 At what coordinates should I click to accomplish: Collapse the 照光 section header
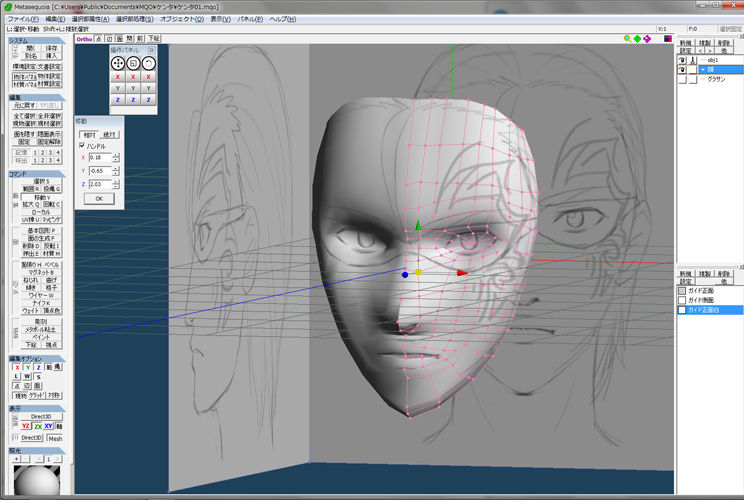(36, 451)
